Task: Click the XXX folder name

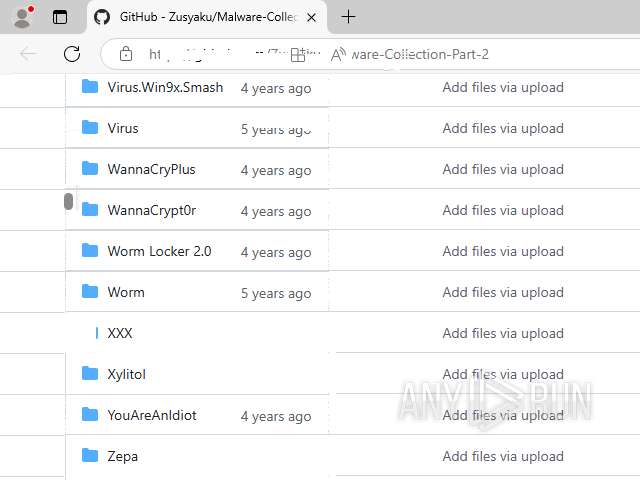Action: coord(120,333)
